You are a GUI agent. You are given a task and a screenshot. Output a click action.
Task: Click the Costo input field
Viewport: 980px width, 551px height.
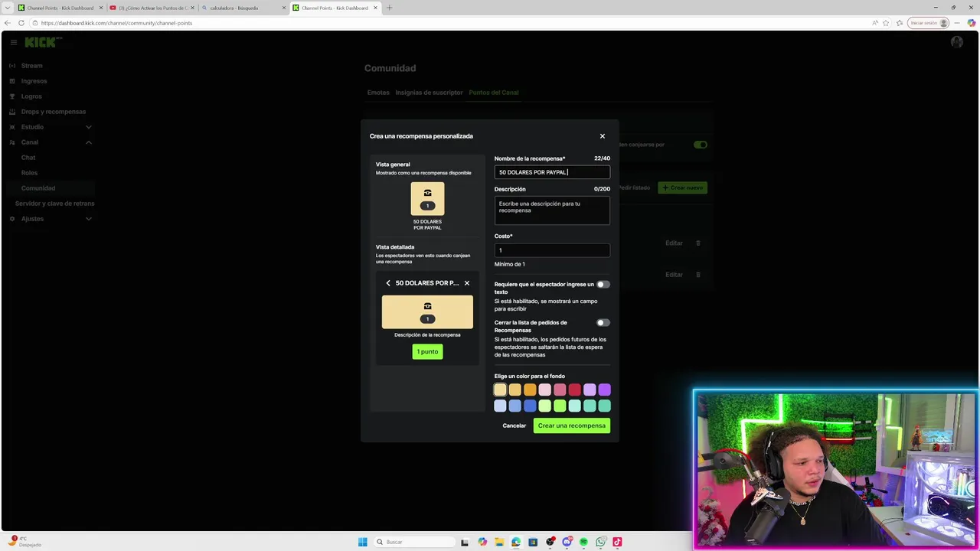point(552,250)
